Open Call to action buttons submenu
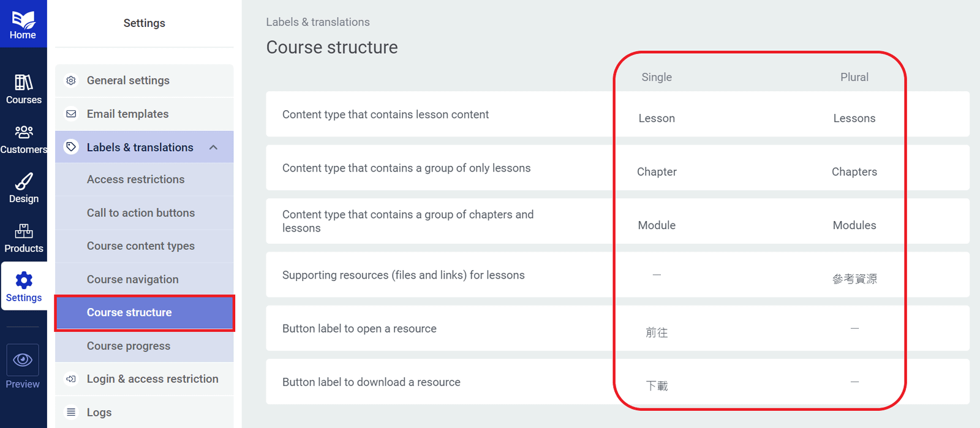Screen dimensions: 980x428 tap(145, 213)
